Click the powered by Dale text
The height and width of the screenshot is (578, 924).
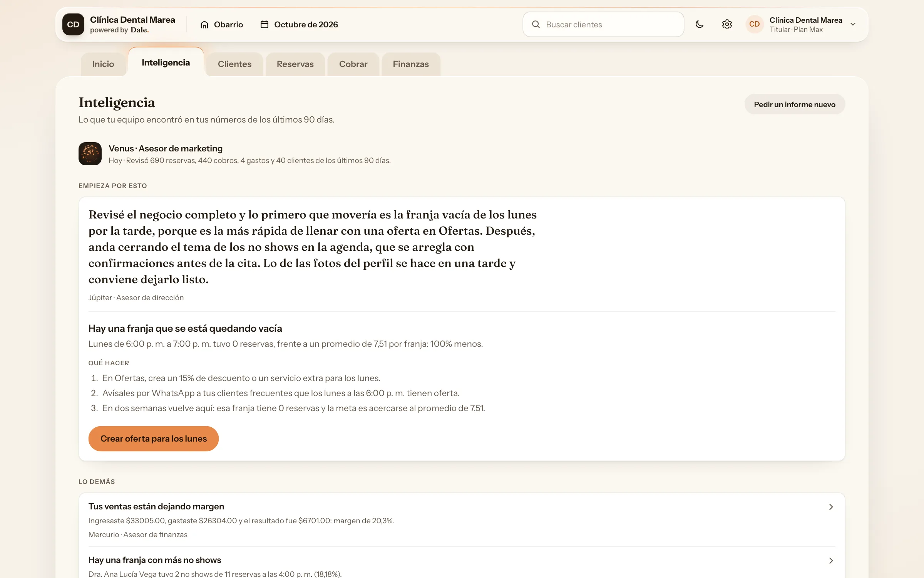tap(119, 30)
